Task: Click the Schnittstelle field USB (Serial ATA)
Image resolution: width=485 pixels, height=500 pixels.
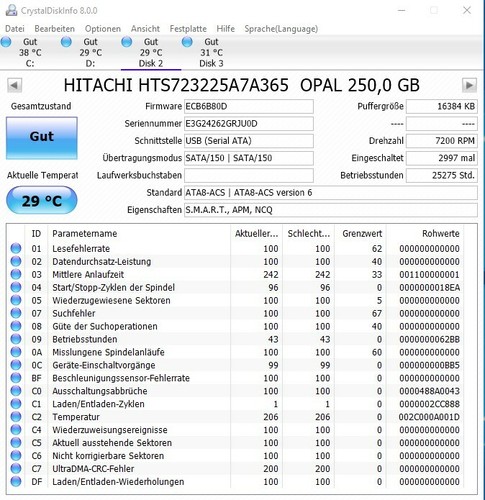Action: [249, 141]
